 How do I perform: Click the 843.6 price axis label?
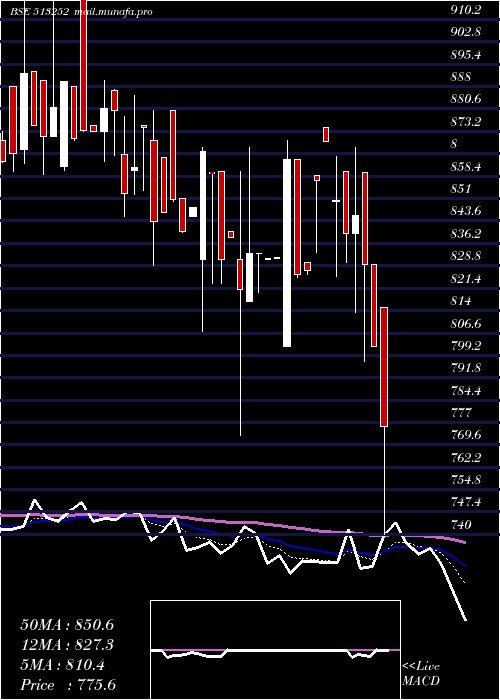coord(466,211)
